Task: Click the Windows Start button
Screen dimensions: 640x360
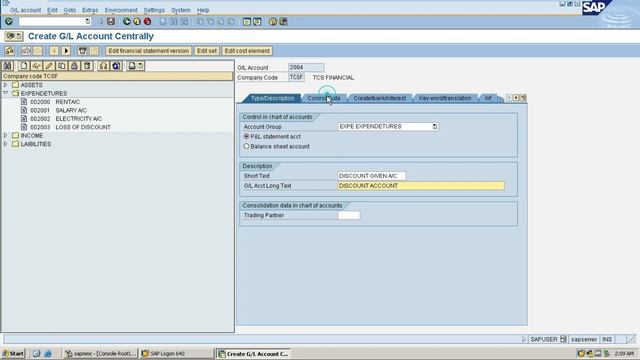Action: click(x=13, y=353)
